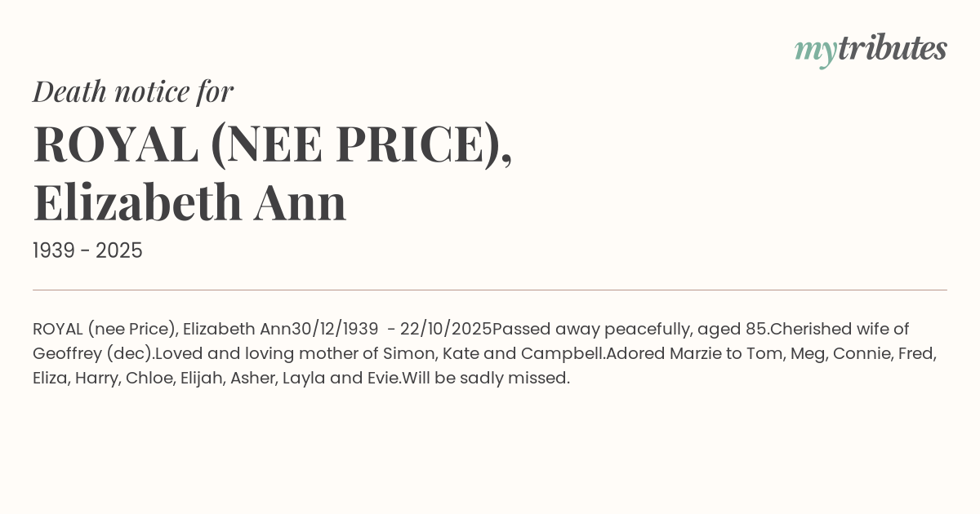
Task: Click "Cherished wife of" text
Action: tap(840, 329)
